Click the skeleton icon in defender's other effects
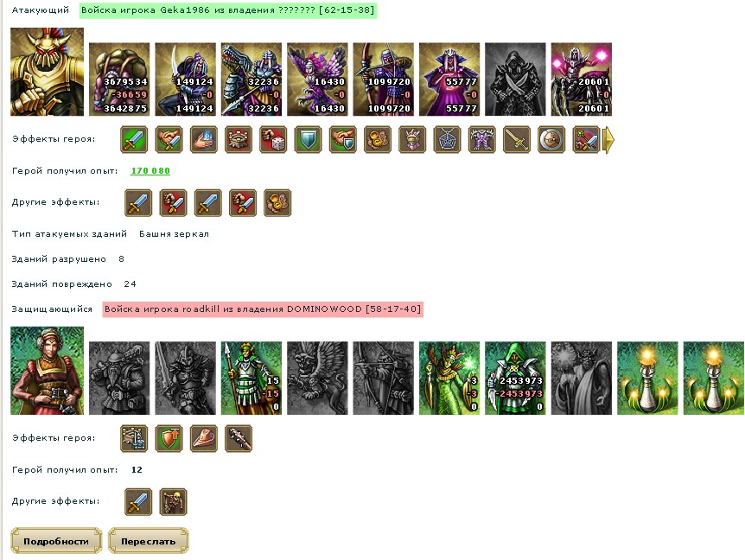The height and width of the screenshot is (560, 745). [x=174, y=502]
